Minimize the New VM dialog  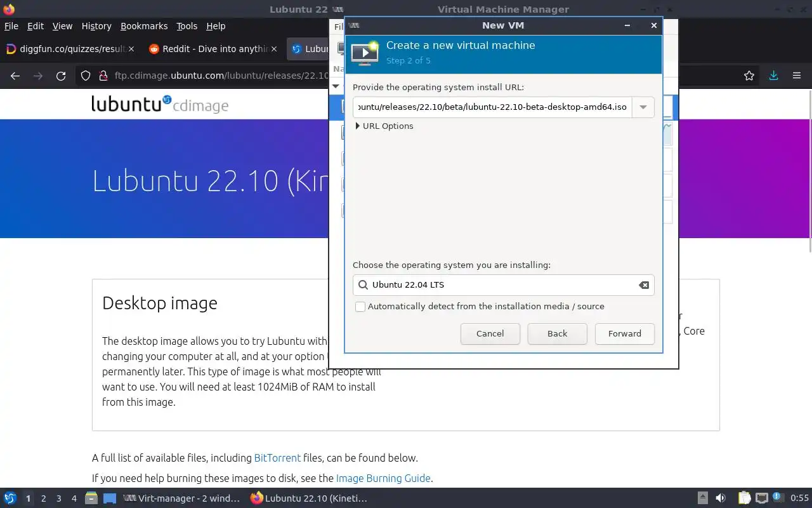(x=627, y=25)
